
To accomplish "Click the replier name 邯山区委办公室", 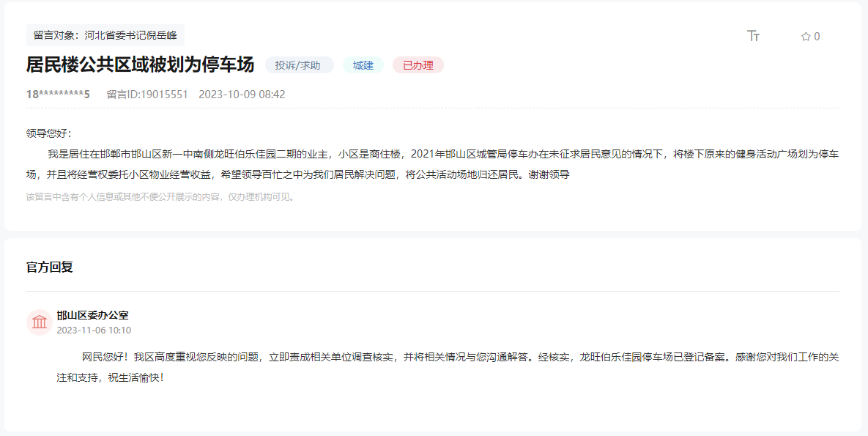I will pos(92,315).
